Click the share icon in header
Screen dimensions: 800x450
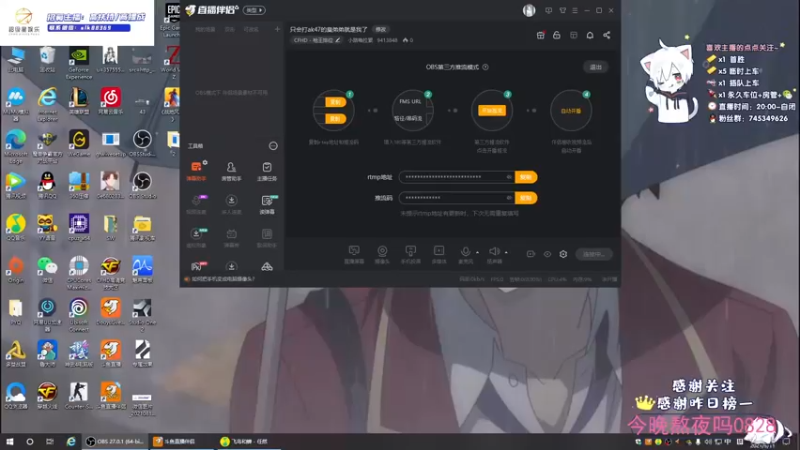pos(607,35)
